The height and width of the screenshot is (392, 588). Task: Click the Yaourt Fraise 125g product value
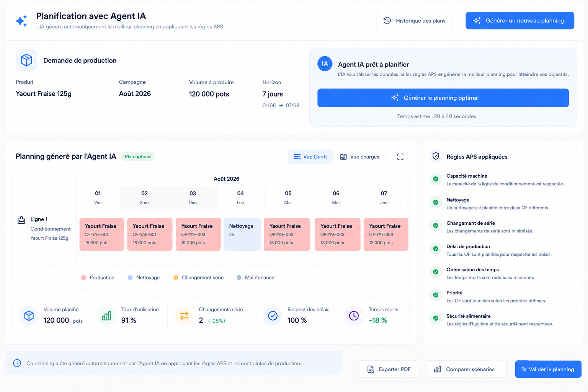coord(44,94)
